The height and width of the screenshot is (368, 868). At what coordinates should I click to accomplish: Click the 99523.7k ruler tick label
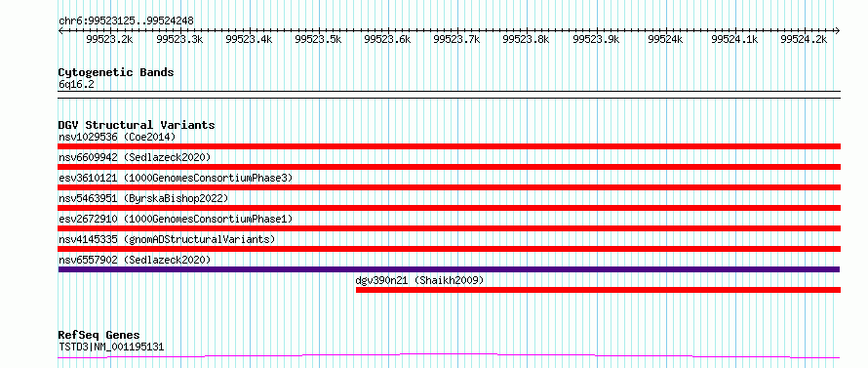456,39
